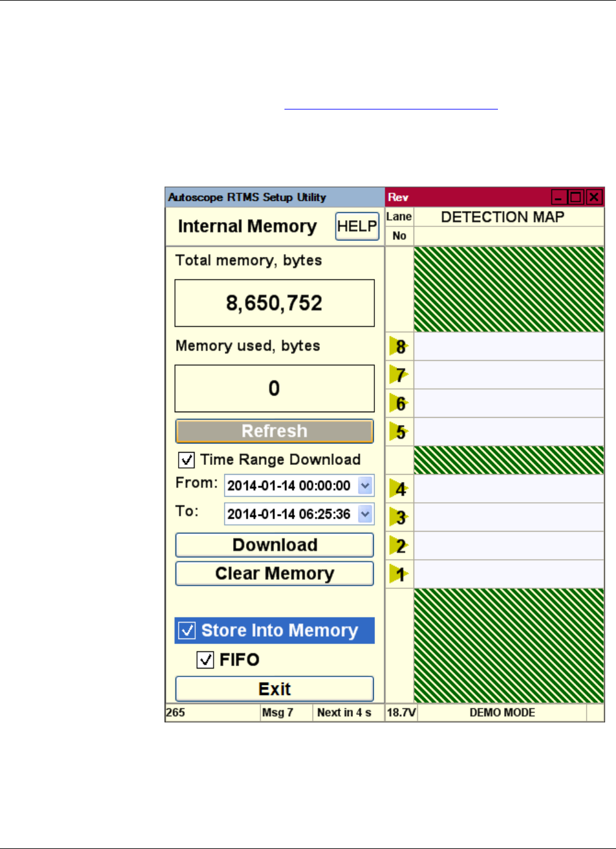Uncheck the FIFO checkbox

[x=206, y=660]
